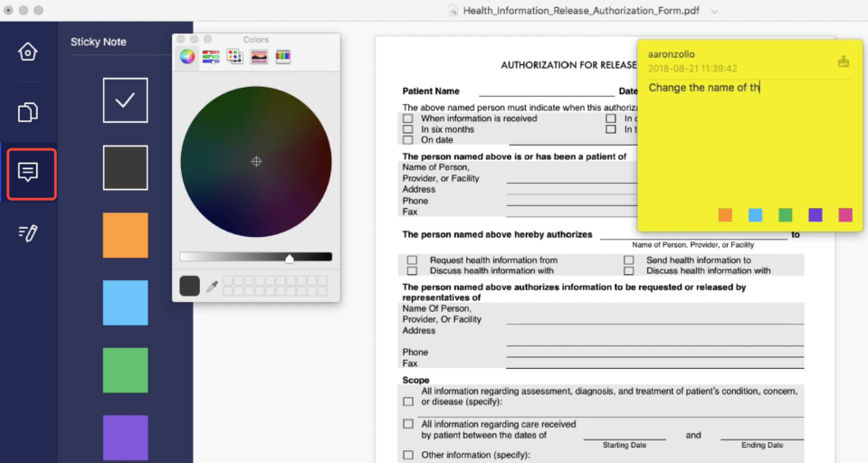Switch to the color wheel picker tab
868x463 pixels.
click(187, 57)
